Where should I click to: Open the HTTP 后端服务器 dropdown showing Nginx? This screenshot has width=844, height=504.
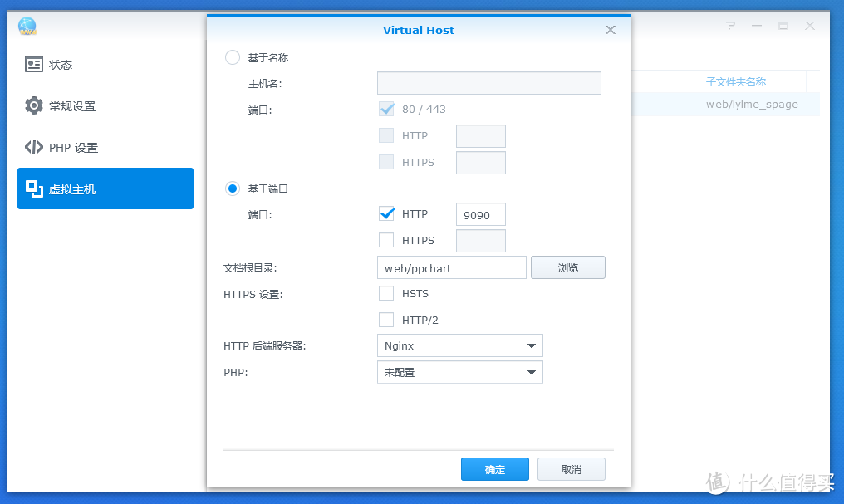pos(459,345)
